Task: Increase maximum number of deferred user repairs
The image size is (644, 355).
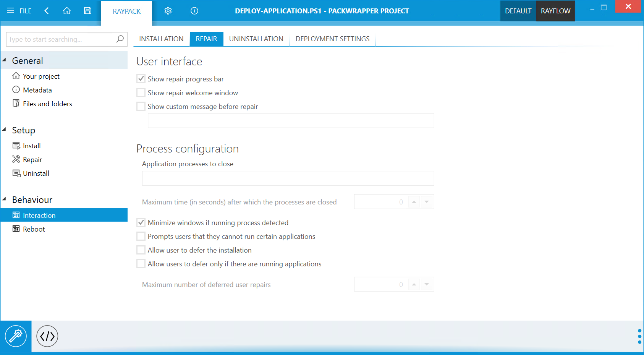Action: click(x=414, y=282)
